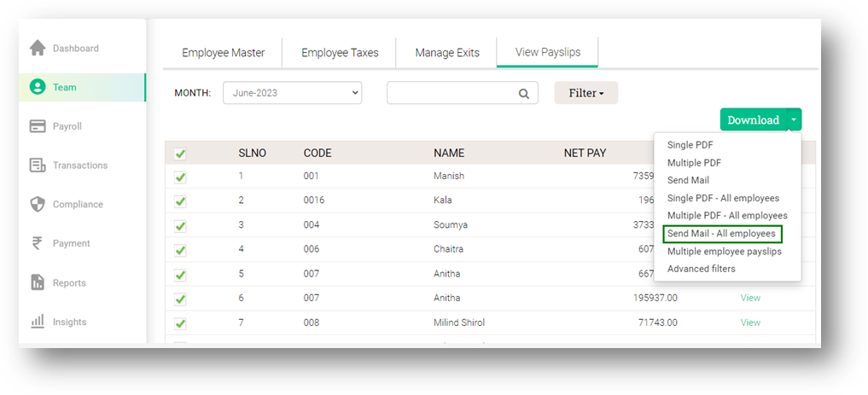
Task: Open the Dashboard home icon
Action: (x=37, y=48)
